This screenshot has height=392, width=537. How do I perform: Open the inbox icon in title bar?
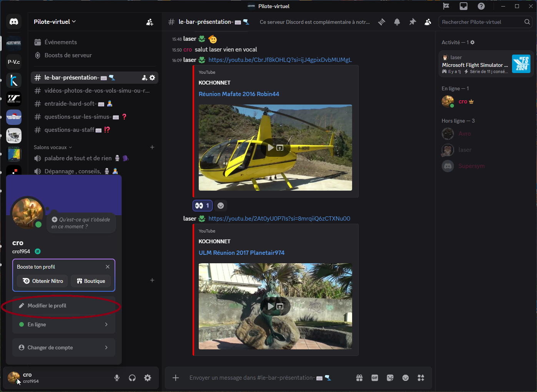click(464, 6)
